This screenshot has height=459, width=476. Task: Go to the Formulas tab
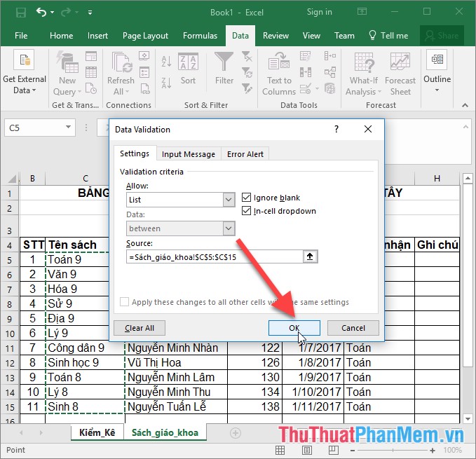pyautogui.click(x=200, y=36)
